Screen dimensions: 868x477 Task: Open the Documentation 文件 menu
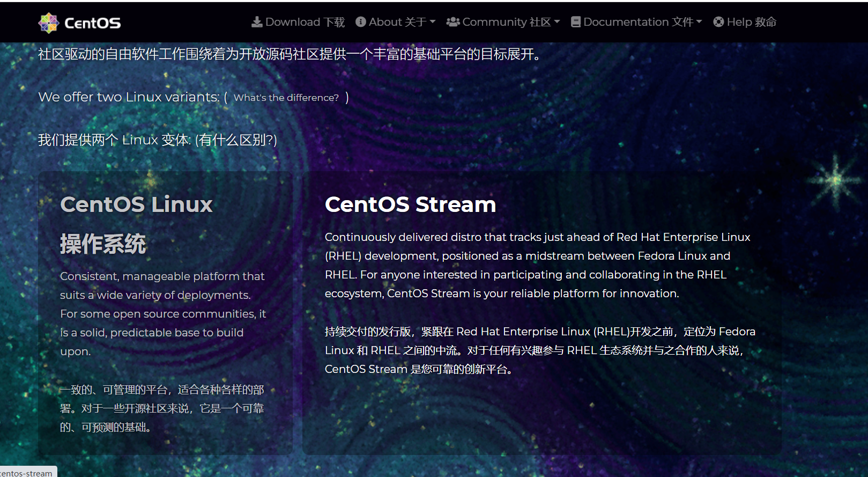click(x=636, y=22)
